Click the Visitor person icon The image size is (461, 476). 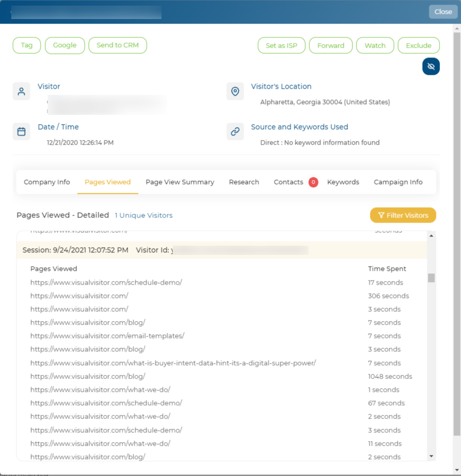click(x=21, y=91)
